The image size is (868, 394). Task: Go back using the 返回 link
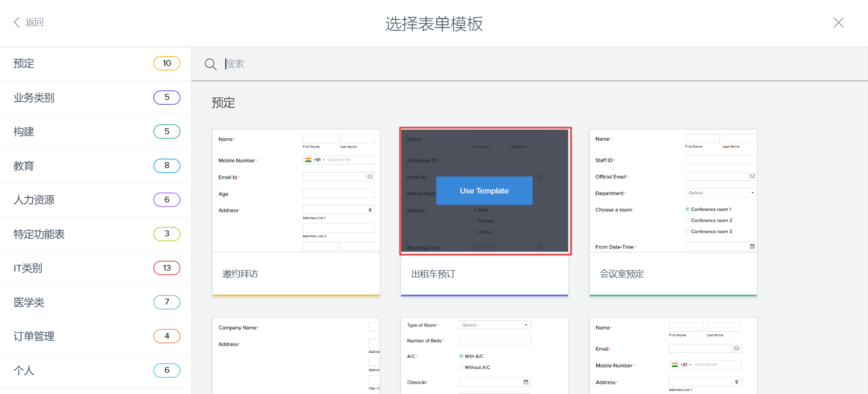pyautogui.click(x=34, y=23)
